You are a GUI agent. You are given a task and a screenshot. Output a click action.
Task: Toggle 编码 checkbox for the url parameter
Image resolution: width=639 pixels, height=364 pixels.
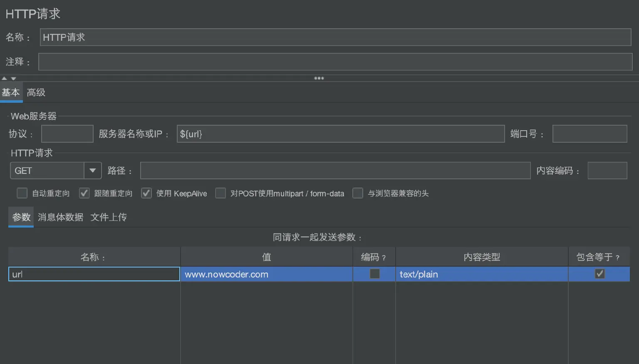pos(374,274)
